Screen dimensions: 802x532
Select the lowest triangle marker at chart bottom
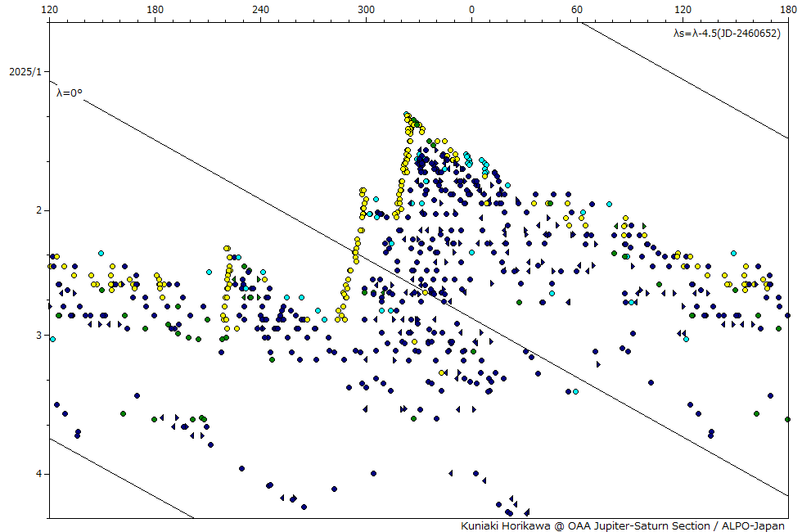526,512
